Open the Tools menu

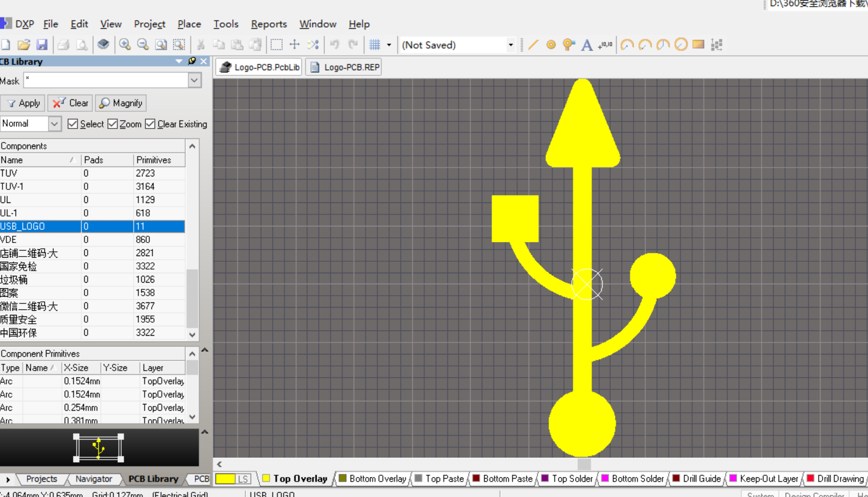coord(226,24)
